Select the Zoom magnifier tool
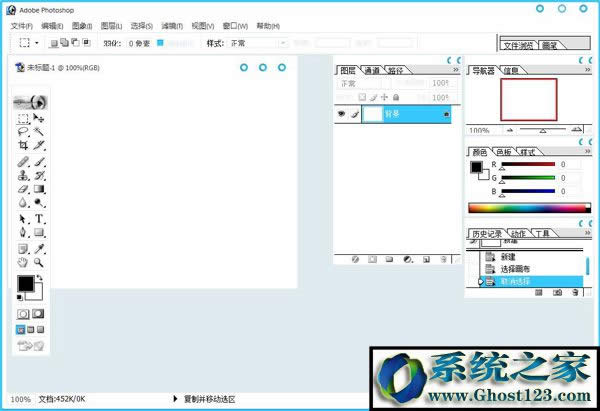 click(x=40, y=262)
